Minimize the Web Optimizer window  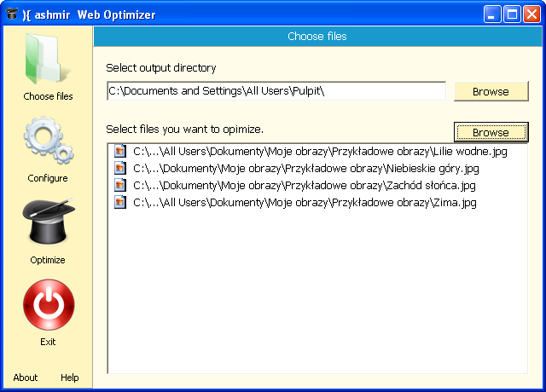(x=492, y=14)
